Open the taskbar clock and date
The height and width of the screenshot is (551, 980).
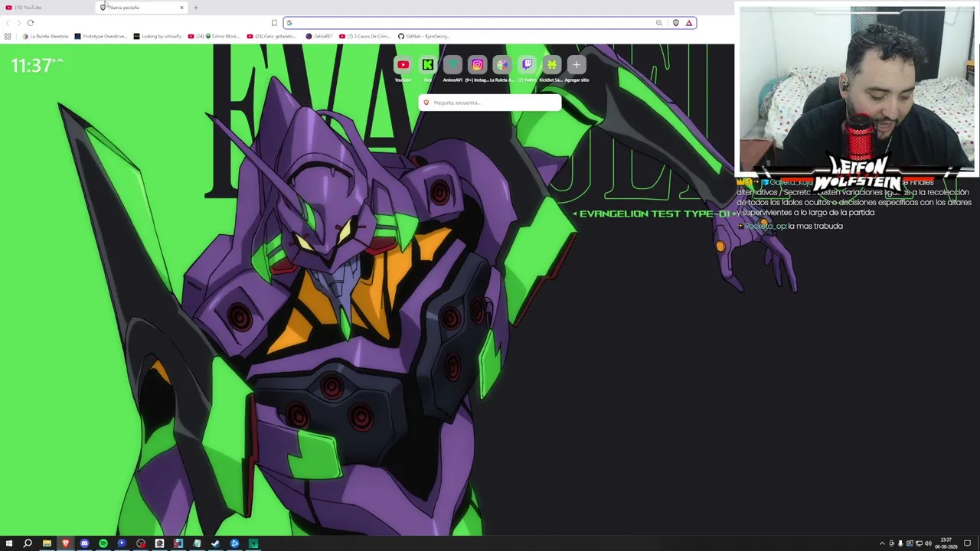click(x=947, y=543)
